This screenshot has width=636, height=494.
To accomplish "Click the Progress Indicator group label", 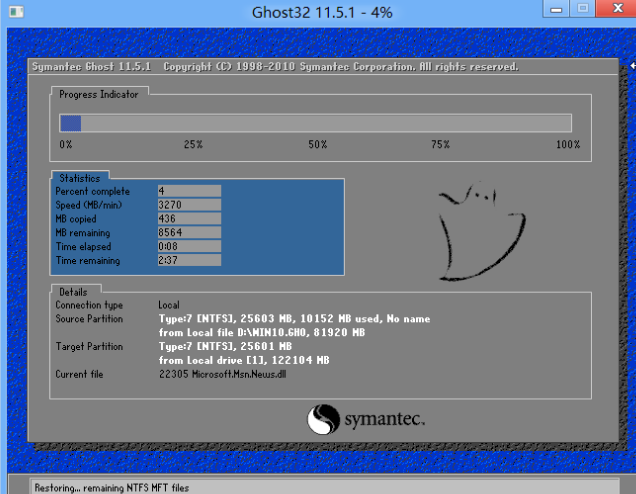I will [99, 94].
